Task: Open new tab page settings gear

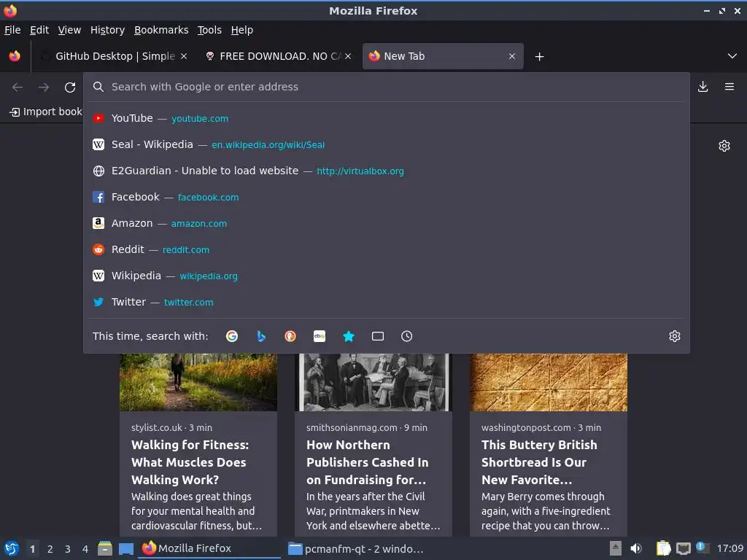Action: tap(724, 146)
